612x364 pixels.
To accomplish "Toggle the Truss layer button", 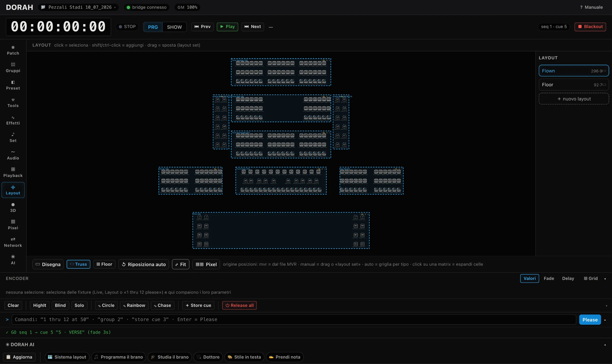I will click(x=78, y=264).
